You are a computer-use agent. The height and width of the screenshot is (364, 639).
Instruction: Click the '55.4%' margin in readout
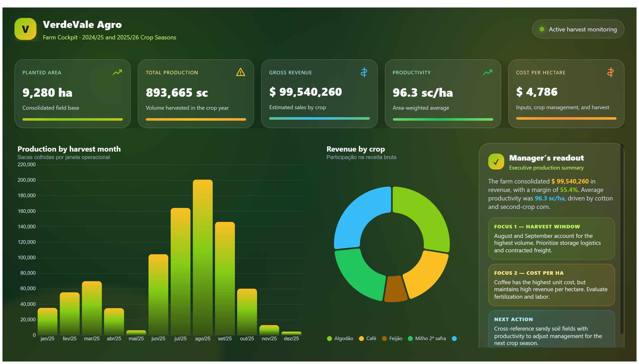click(569, 190)
